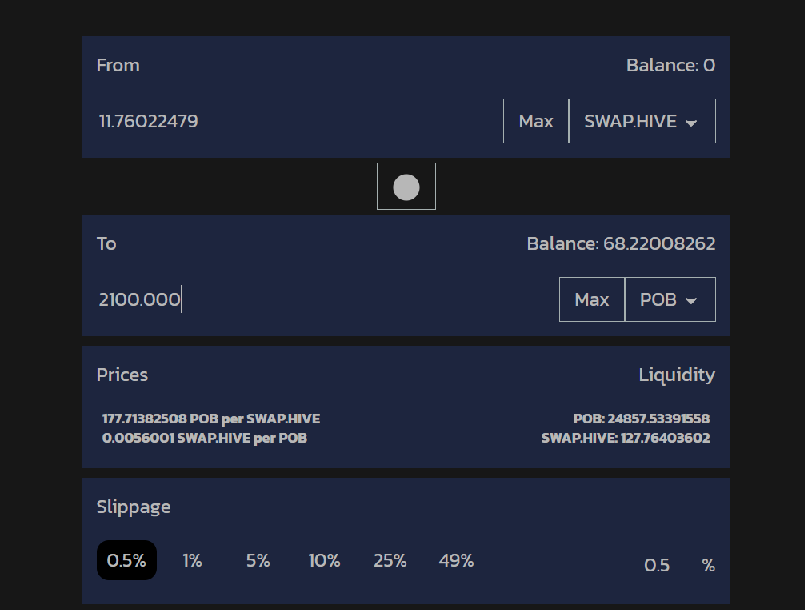This screenshot has width=805, height=610.
Task: Select the 10% slippage option
Action: pos(324,560)
